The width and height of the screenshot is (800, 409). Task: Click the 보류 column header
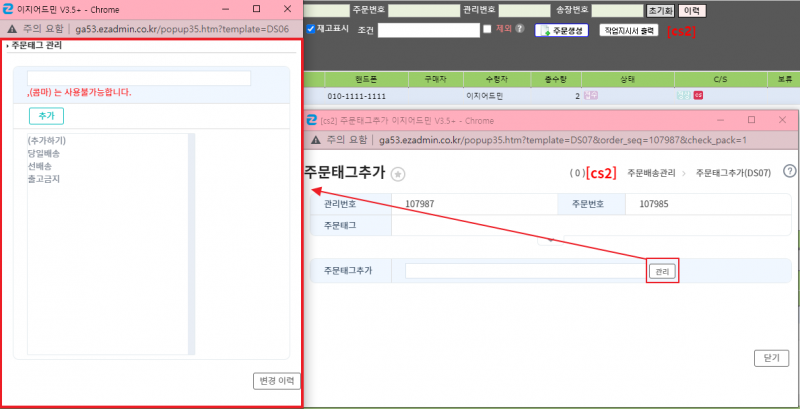click(x=784, y=80)
